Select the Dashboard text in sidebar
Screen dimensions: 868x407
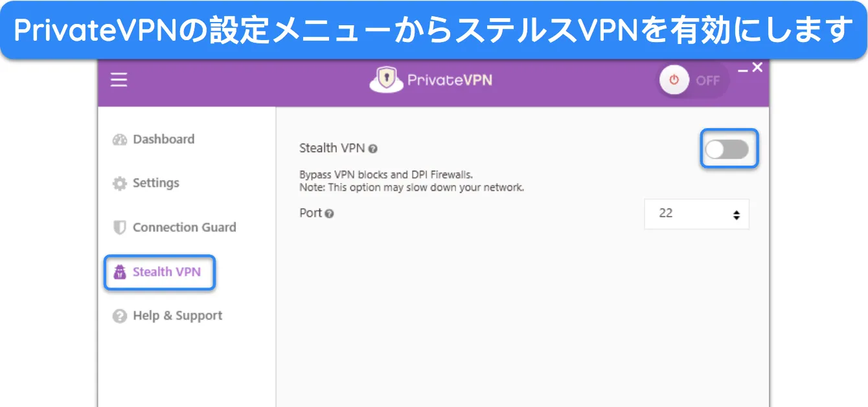(163, 139)
